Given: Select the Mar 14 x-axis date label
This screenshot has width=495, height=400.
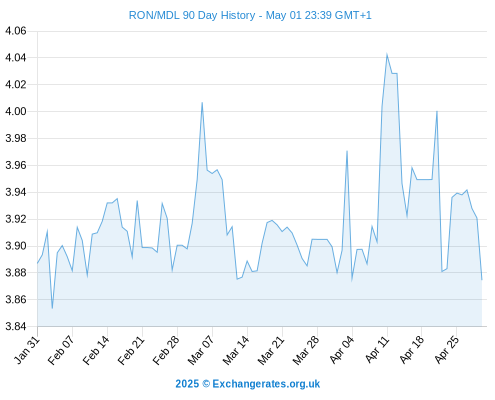Looking at the screenshot, I should pyautogui.click(x=236, y=350).
